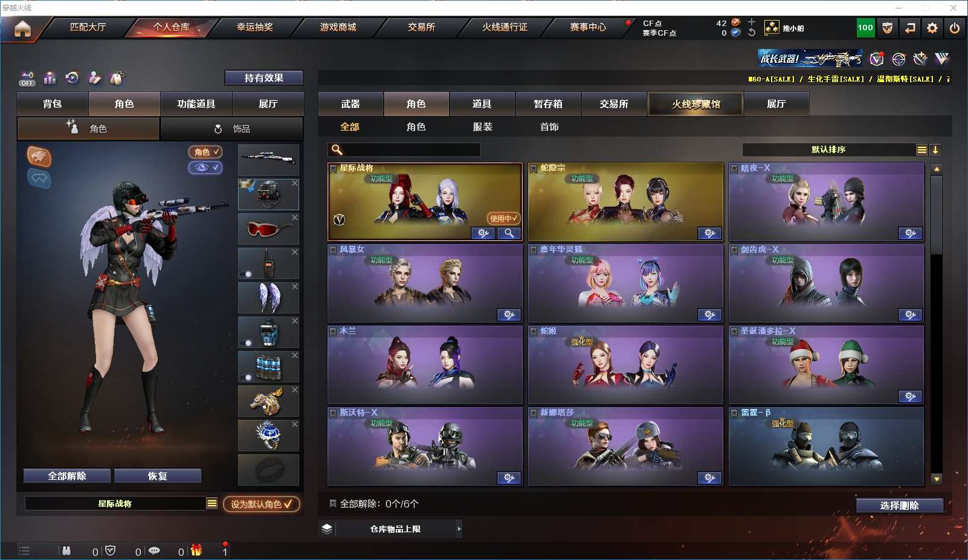
Task: Click the power exit icon
Action: click(x=955, y=28)
